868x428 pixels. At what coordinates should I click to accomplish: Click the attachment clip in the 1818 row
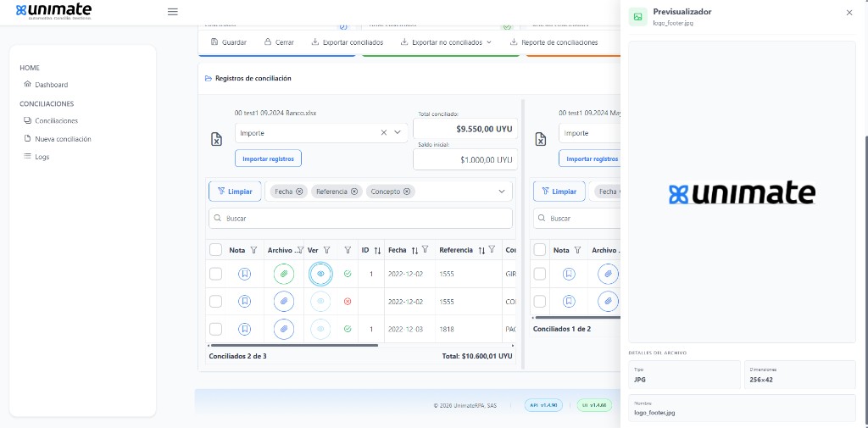tap(284, 329)
